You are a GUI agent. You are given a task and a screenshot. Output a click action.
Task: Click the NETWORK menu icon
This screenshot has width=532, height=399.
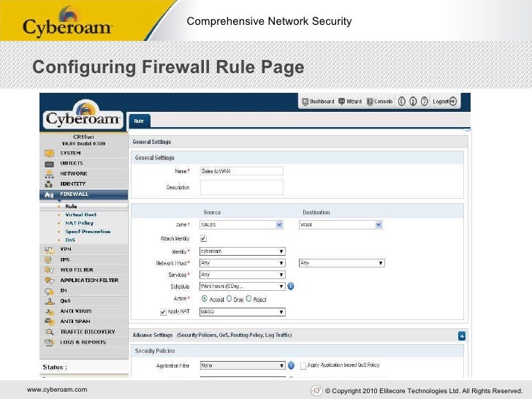click(49, 174)
